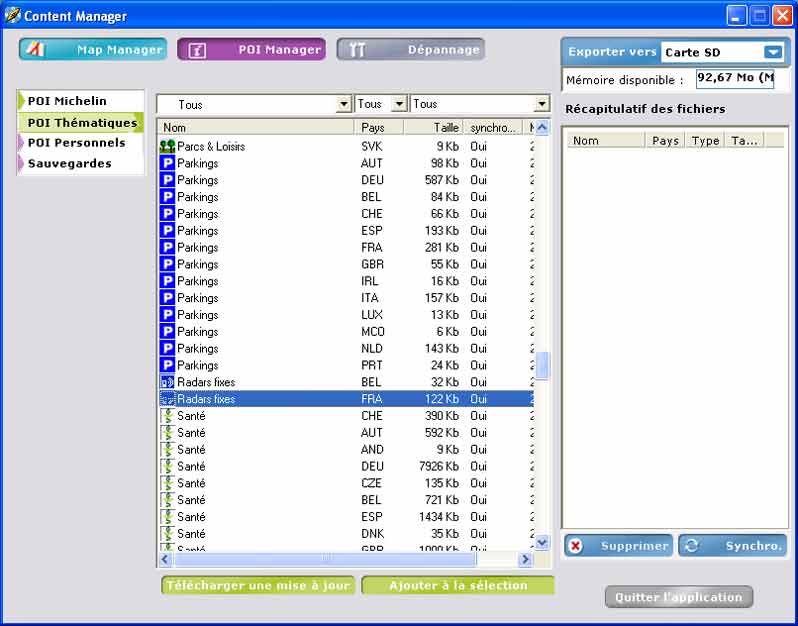Sort the POI list by Pays column
The width and height of the screenshot is (798, 626).
[x=379, y=127]
